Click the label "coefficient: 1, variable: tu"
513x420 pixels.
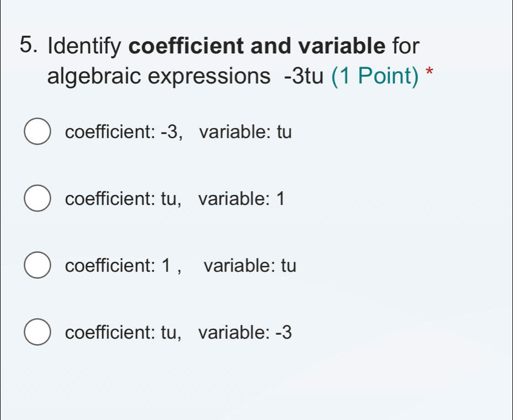[x=180, y=265]
